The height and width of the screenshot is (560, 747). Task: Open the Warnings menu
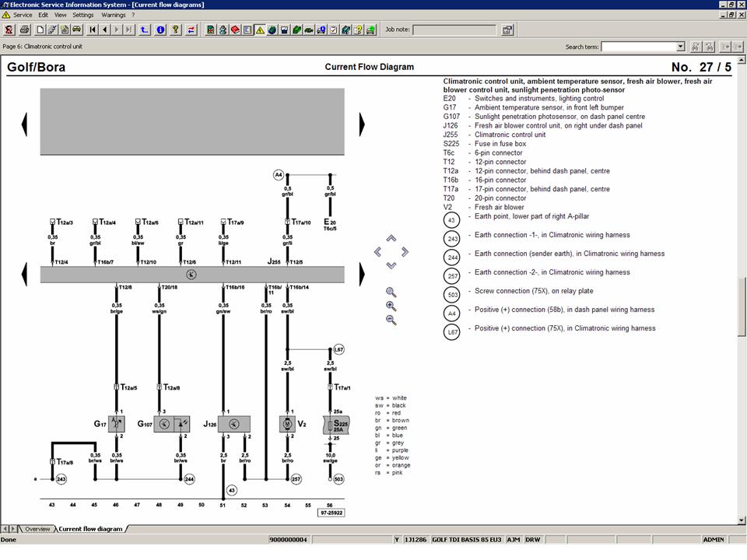114,15
